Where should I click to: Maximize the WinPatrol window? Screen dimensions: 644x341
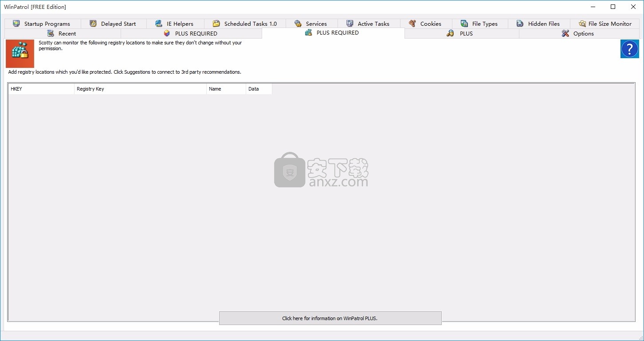(x=613, y=7)
